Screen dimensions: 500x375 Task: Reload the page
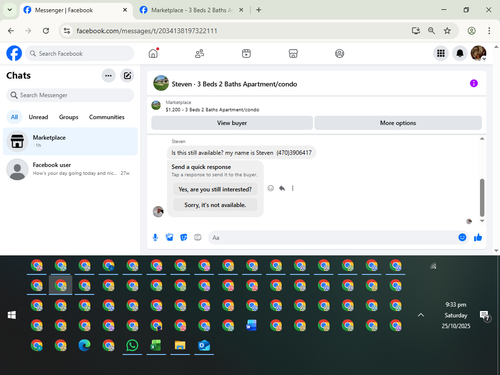[46, 31]
